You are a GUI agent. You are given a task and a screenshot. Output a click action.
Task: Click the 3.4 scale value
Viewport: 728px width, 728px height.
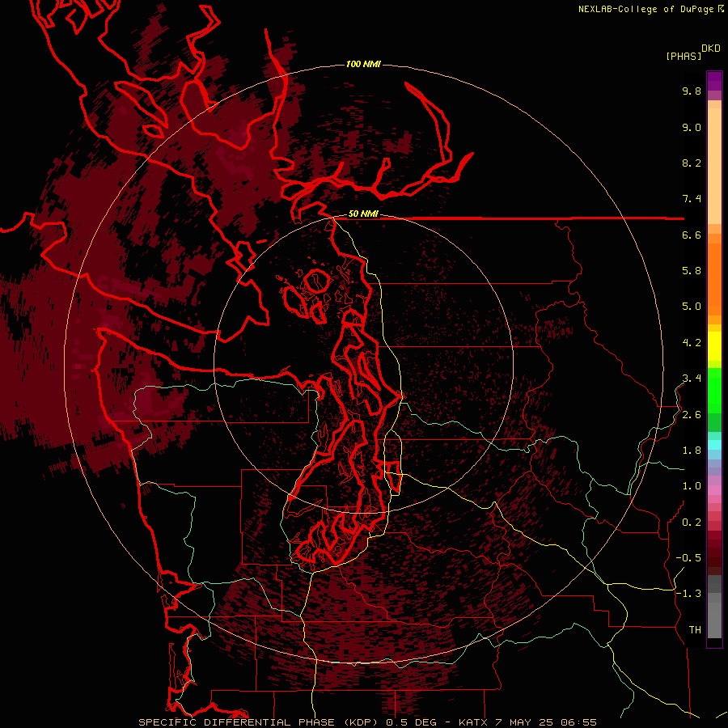pos(692,379)
